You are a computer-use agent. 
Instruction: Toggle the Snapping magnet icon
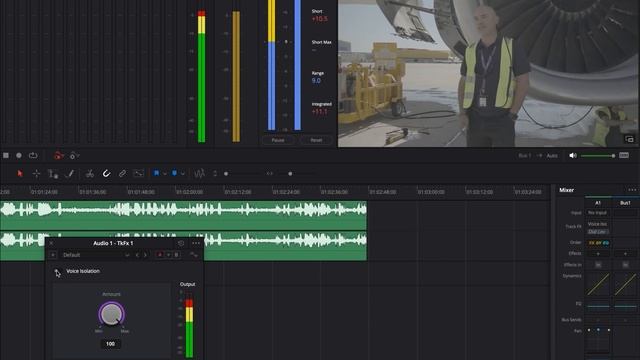pyautogui.click(x=106, y=173)
